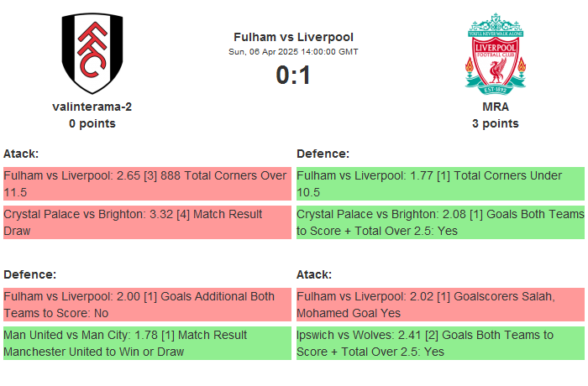Select Crystal Palace vs Brighton both teams score bet
Viewport: 588px width, 386px height.
(x=440, y=222)
